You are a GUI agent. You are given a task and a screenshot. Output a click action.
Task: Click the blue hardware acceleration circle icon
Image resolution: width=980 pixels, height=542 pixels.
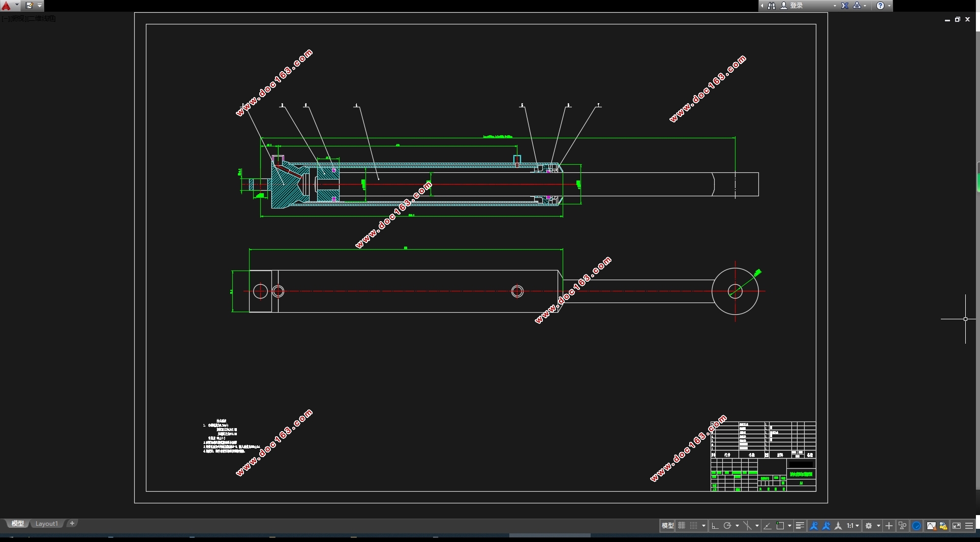point(916,526)
